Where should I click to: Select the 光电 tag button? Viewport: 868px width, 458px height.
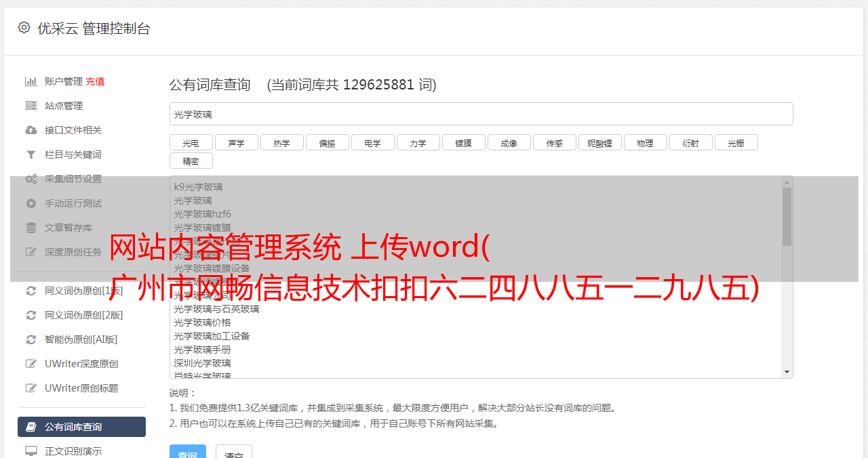191,142
